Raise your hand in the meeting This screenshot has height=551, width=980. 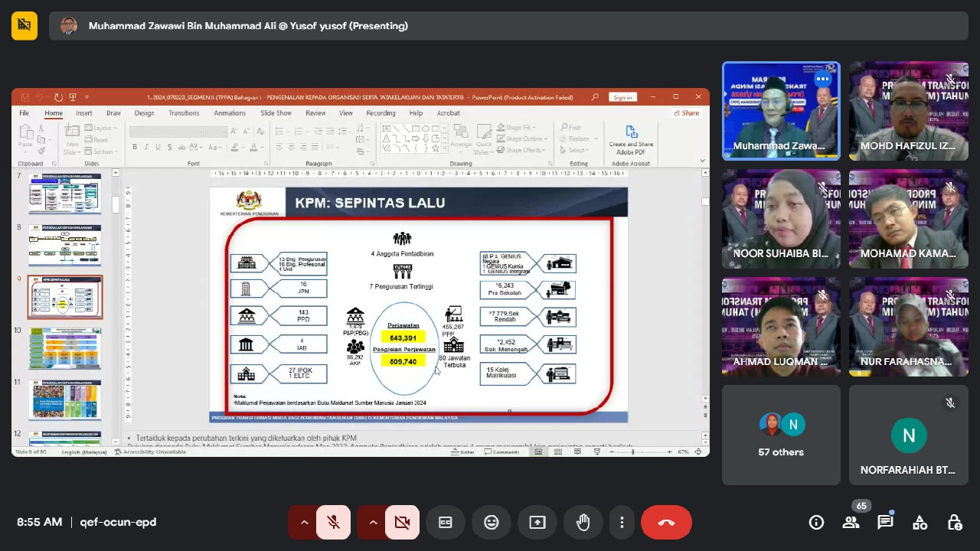583,523
